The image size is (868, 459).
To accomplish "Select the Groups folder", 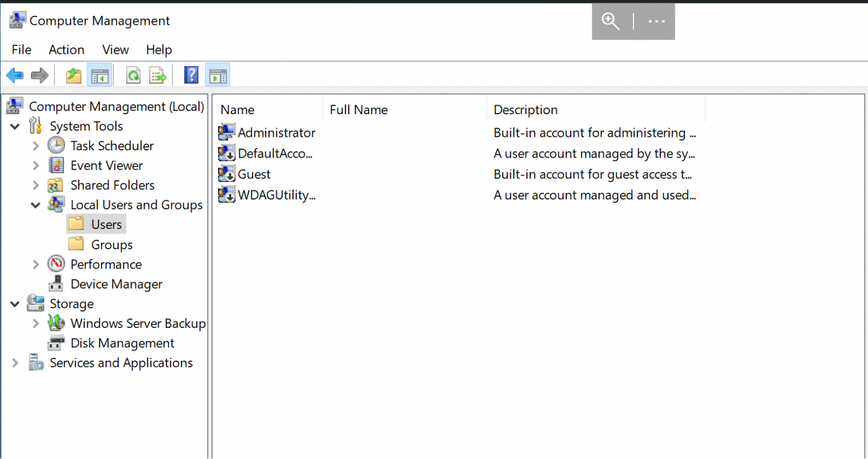I will 111,244.
